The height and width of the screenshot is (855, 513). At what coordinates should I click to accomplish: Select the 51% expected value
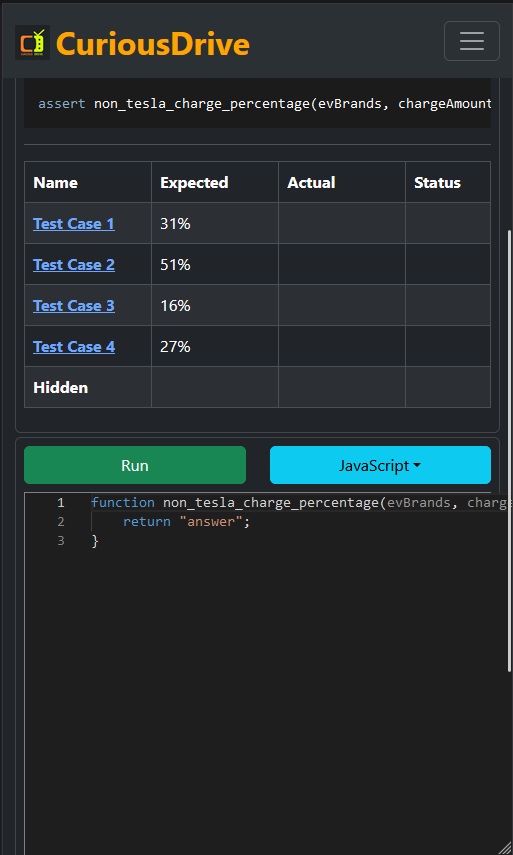click(175, 264)
